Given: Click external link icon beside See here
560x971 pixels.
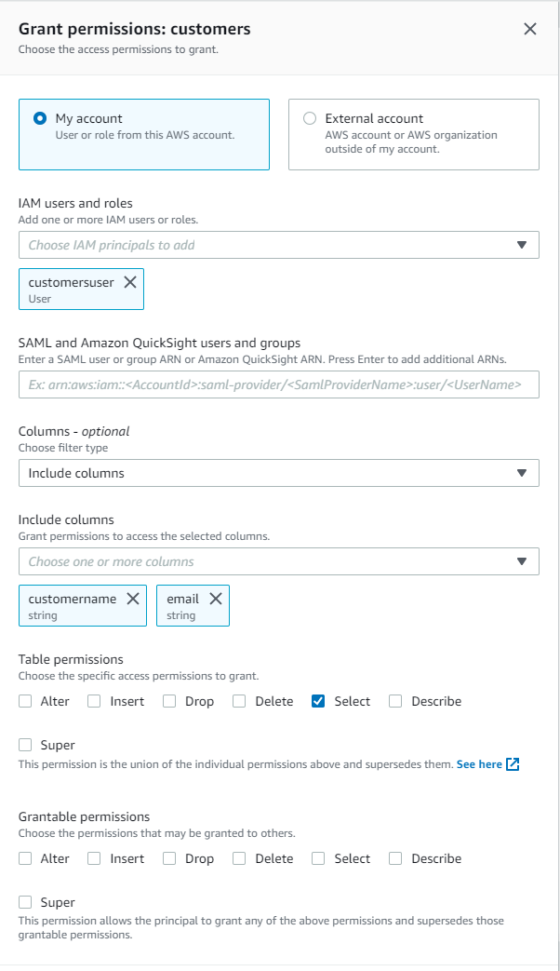Looking at the screenshot, I should click(513, 764).
